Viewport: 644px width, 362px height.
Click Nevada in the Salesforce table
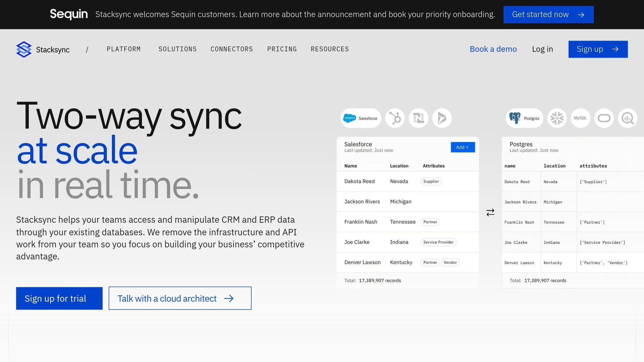point(399,181)
